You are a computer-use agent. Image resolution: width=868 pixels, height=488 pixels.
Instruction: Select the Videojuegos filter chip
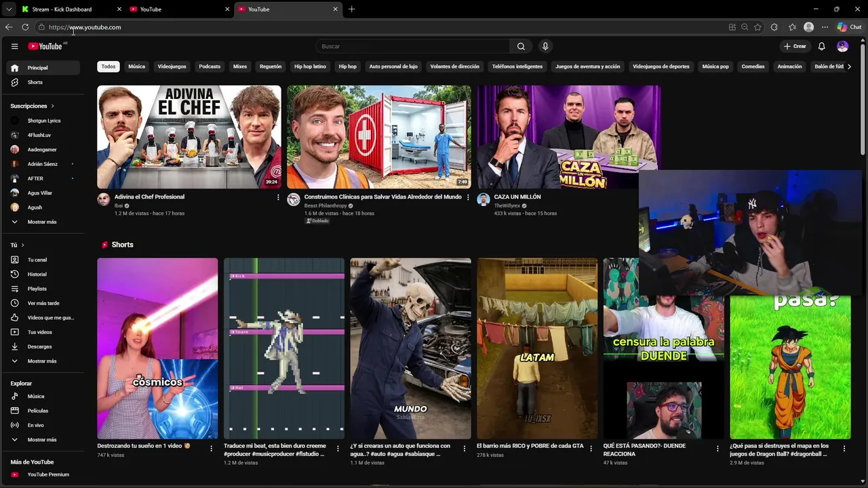click(x=172, y=66)
